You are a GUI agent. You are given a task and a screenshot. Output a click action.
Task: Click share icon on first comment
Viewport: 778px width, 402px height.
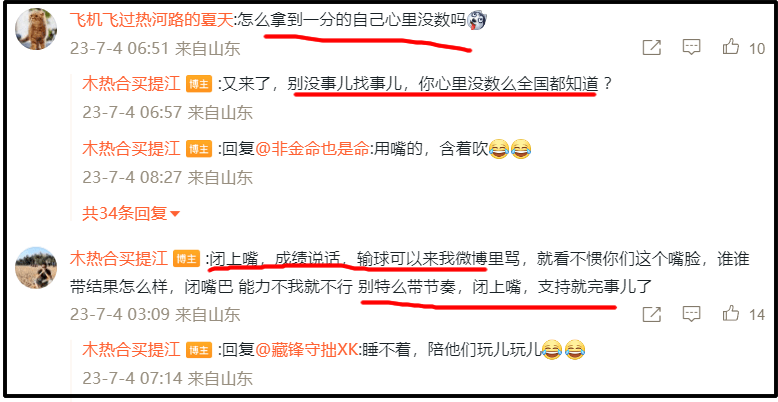pyautogui.click(x=651, y=48)
